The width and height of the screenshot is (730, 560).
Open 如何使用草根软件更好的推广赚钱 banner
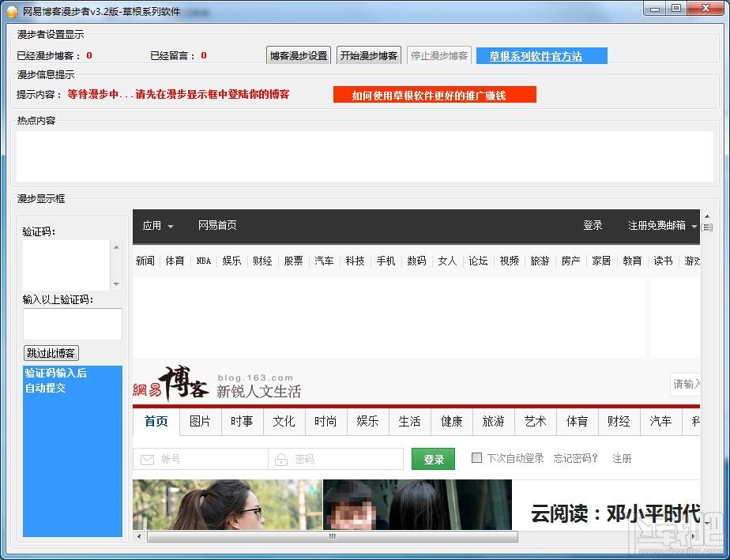tap(435, 95)
